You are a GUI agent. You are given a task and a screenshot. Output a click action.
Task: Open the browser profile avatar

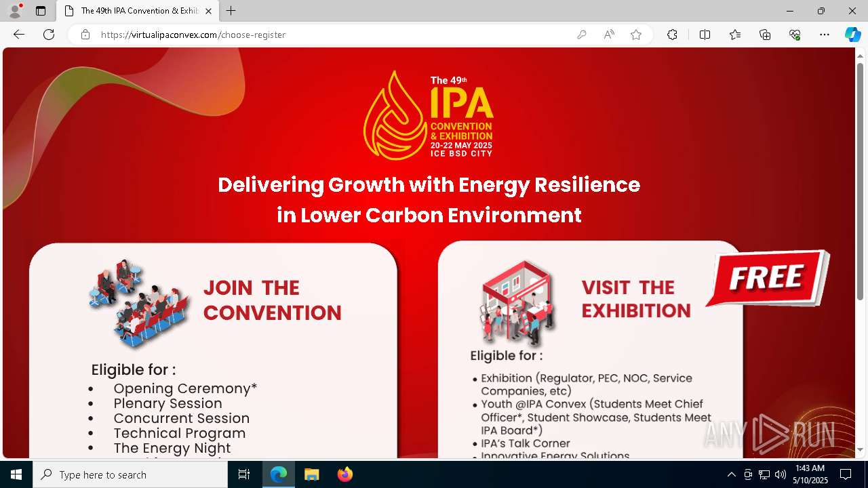[15, 11]
